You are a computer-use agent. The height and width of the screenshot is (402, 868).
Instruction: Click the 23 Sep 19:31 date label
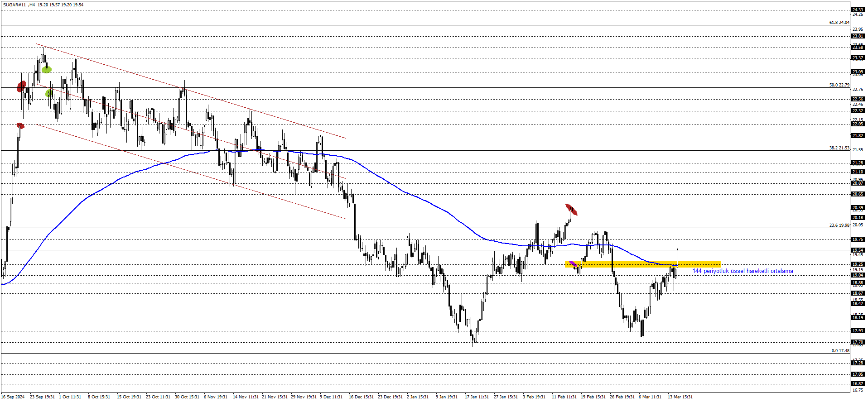(42, 397)
